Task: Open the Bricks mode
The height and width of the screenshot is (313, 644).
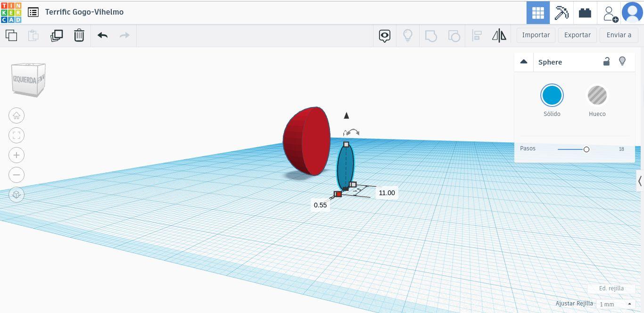Action: (585, 13)
